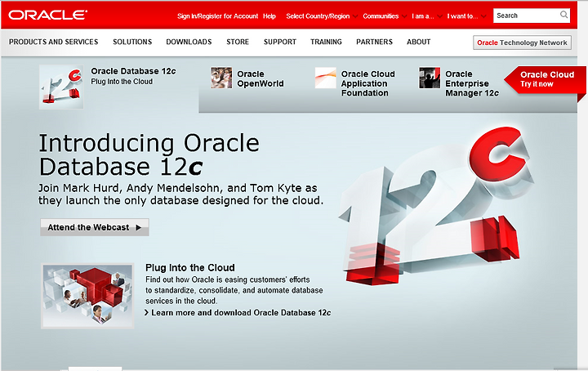Click the search magnifier icon
Viewport: 588px width, 371px height.
click(563, 15)
